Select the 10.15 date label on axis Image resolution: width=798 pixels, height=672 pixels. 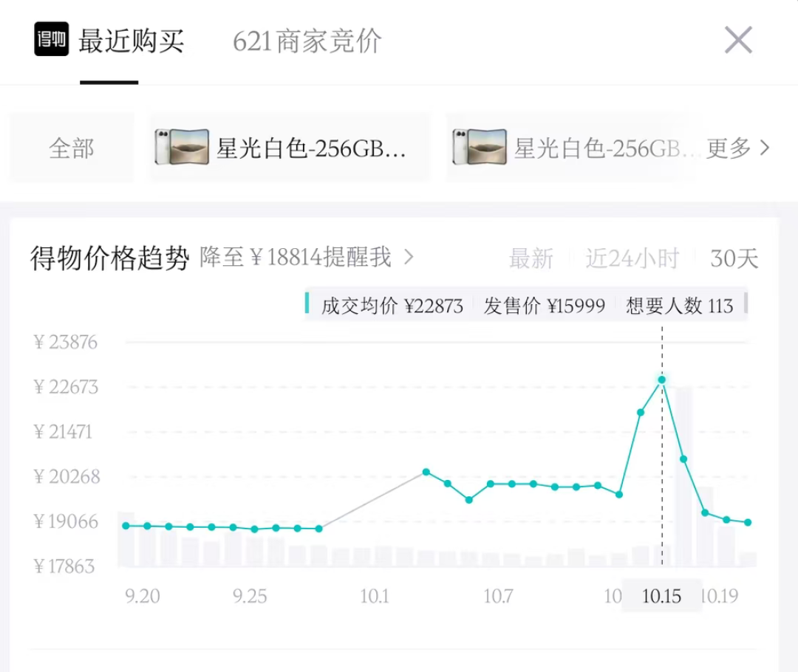tap(661, 596)
